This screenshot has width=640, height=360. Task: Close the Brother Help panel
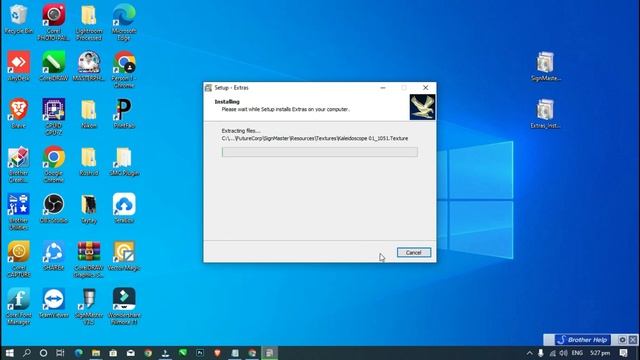[632, 340]
